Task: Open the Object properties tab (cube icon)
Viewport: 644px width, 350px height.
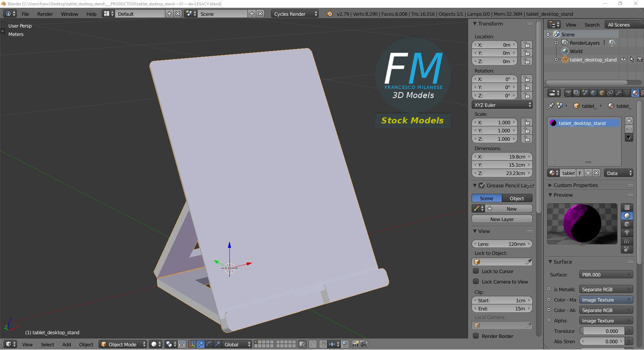Action: tap(601, 93)
